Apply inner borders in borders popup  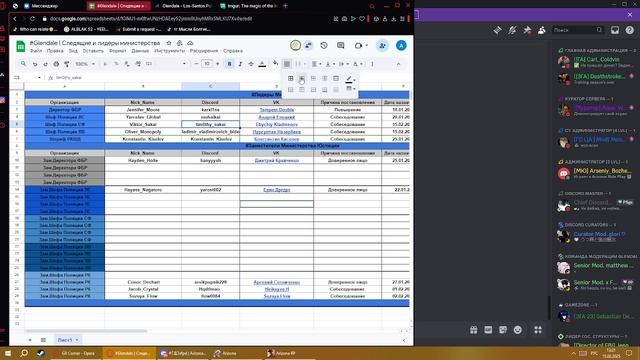tap(302, 78)
